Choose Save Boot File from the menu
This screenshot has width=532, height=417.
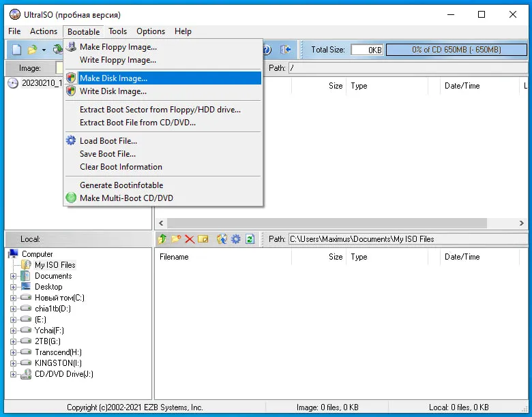coord(163,154)
